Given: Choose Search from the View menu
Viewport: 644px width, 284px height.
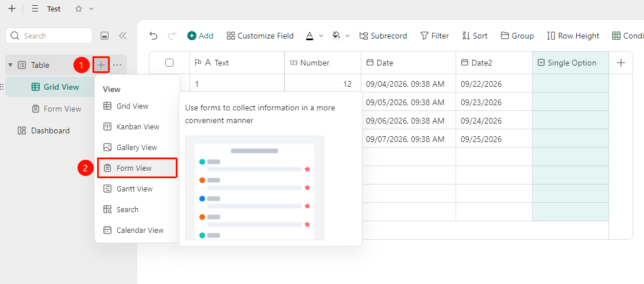Looking at the screenshot, I should coord(137,209).
